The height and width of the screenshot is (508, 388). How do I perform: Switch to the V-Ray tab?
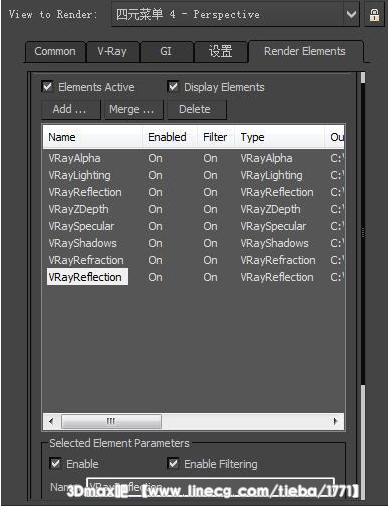[112, 52]
